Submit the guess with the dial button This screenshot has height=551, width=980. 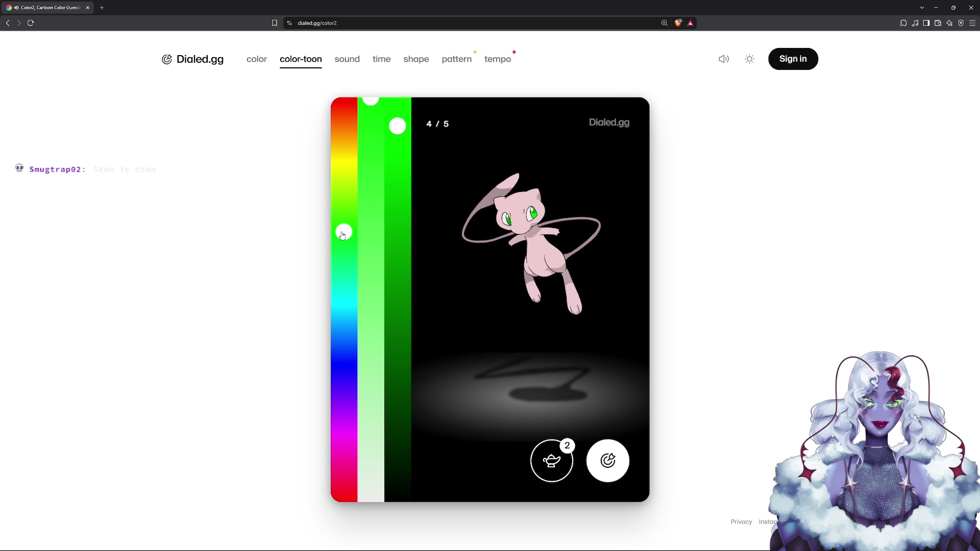(x=608, y=461)
